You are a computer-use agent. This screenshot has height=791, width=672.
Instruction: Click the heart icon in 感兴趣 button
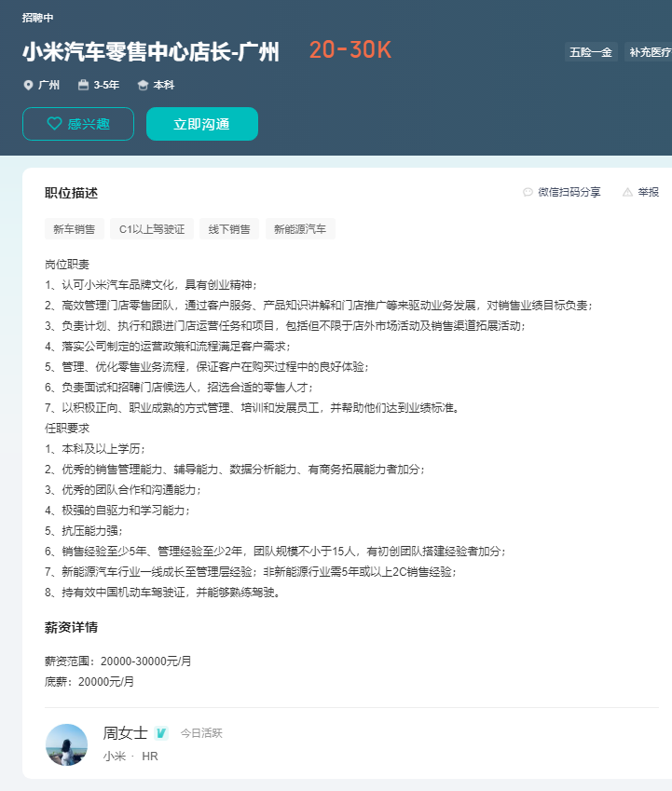click(54, 124)
